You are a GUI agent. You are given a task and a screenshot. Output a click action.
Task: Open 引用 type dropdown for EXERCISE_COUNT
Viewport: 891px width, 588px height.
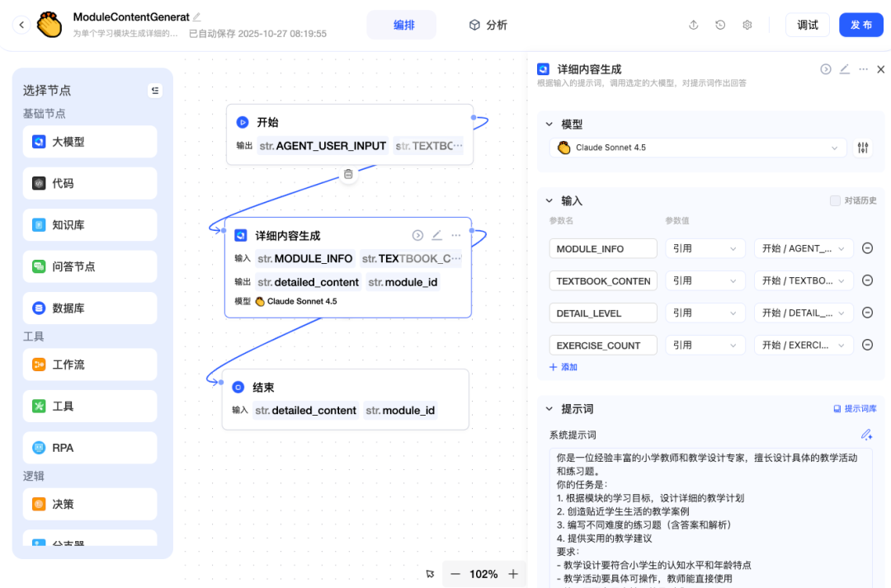coord(705,345)
